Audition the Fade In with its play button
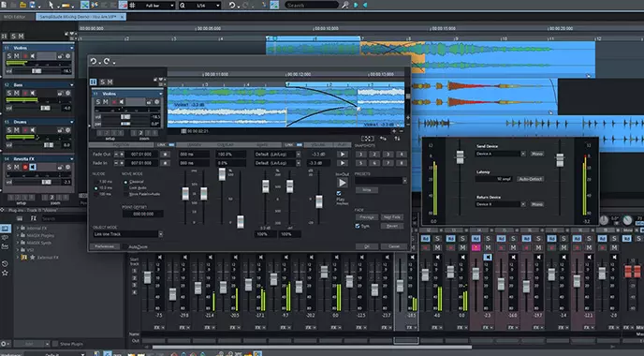This screenshot has width=644, height=356. click(343, 163)
